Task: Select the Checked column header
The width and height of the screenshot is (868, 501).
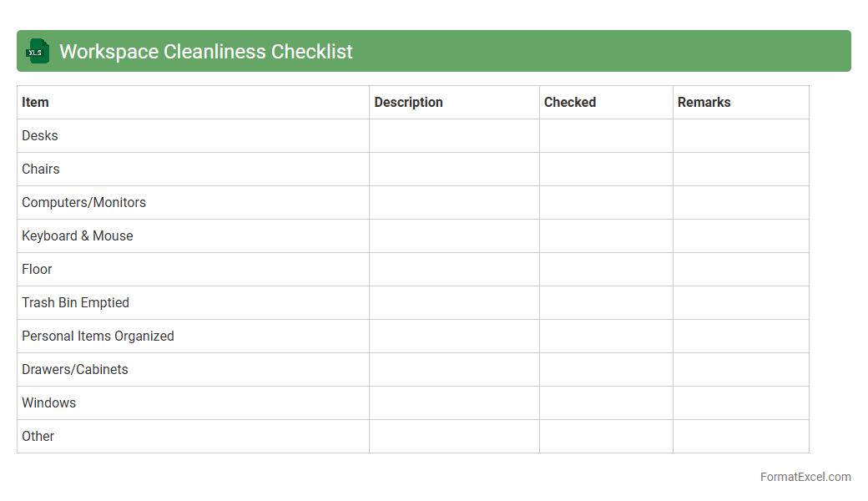Action: (570, 103)
